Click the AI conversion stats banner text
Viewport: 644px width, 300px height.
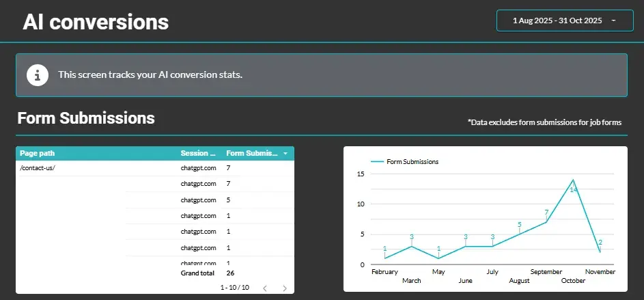(150, 74)
